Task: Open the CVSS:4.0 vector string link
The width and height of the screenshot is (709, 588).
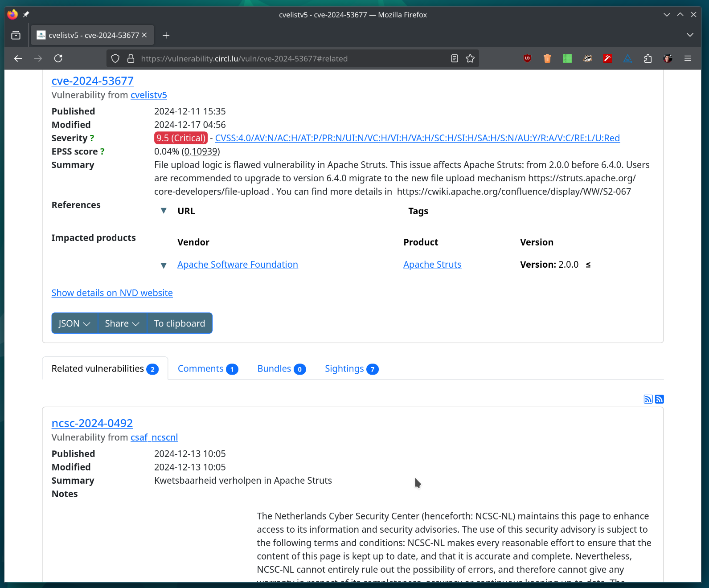Action: (418, 138)
